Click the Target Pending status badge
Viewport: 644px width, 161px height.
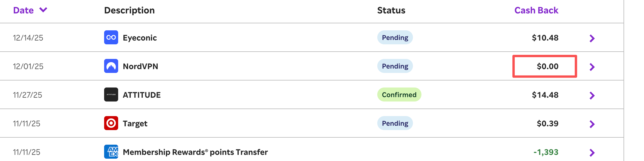tap(395, 123)
